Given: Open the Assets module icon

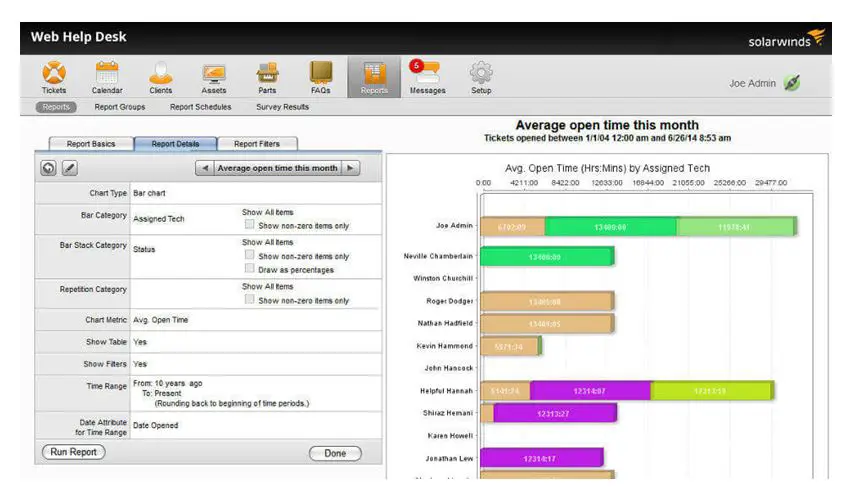Looking at the screenshot, I should point(214,77).
